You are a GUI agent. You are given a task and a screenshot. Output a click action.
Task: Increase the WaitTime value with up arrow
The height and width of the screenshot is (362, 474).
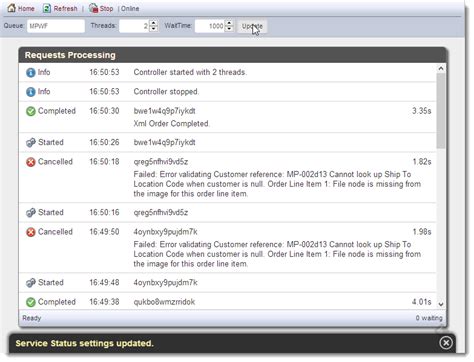click(x=229, y=23)
